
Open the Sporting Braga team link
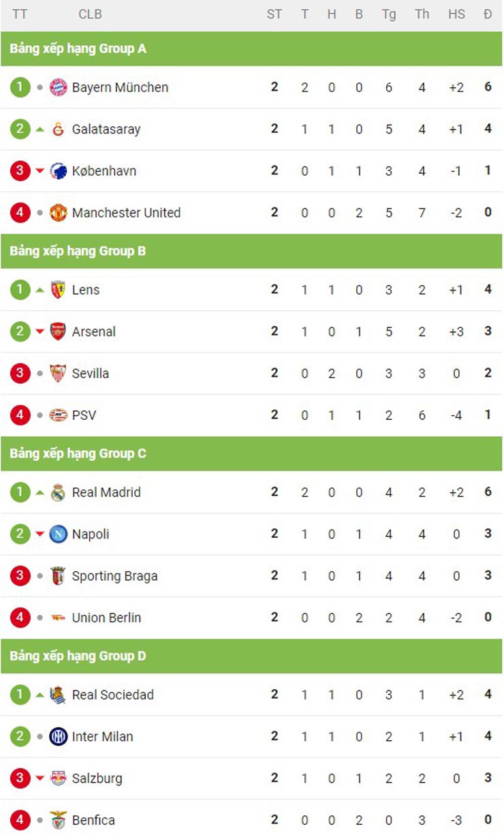tap(114, 576)
